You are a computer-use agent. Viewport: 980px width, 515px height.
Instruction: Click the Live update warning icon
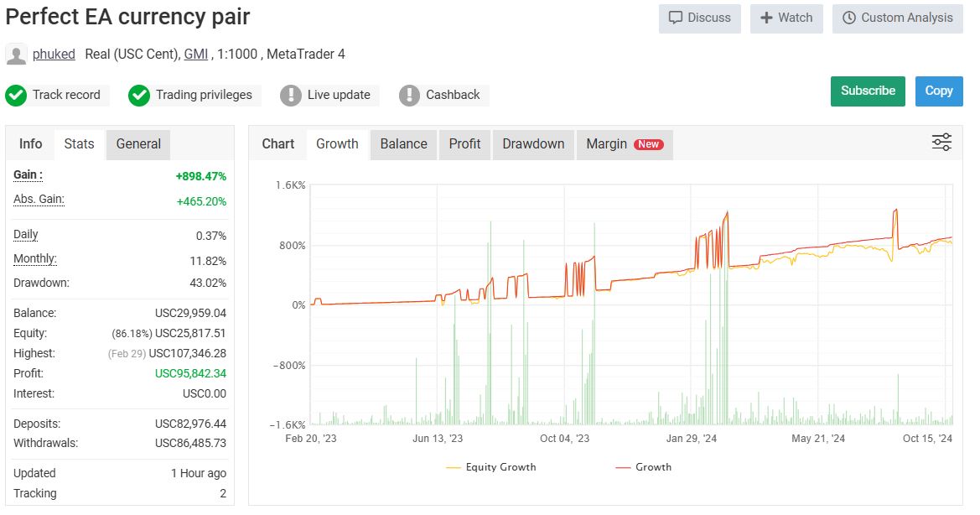(291, 96)
